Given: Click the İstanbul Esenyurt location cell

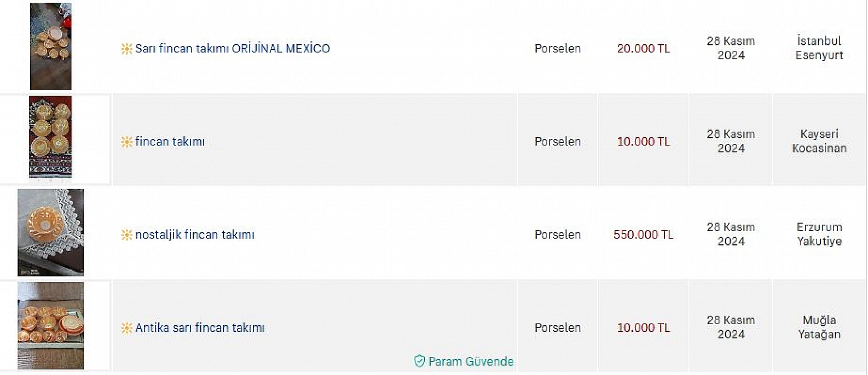Looking at the screenshot, I should [x=819, y=48].
